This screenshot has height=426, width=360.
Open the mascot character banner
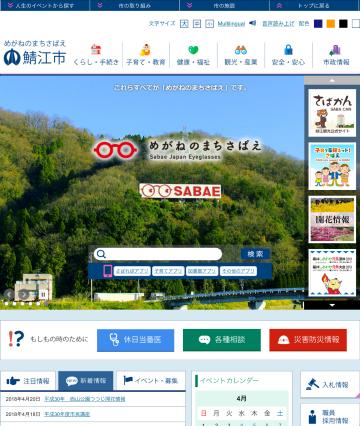tap(332, 273)
